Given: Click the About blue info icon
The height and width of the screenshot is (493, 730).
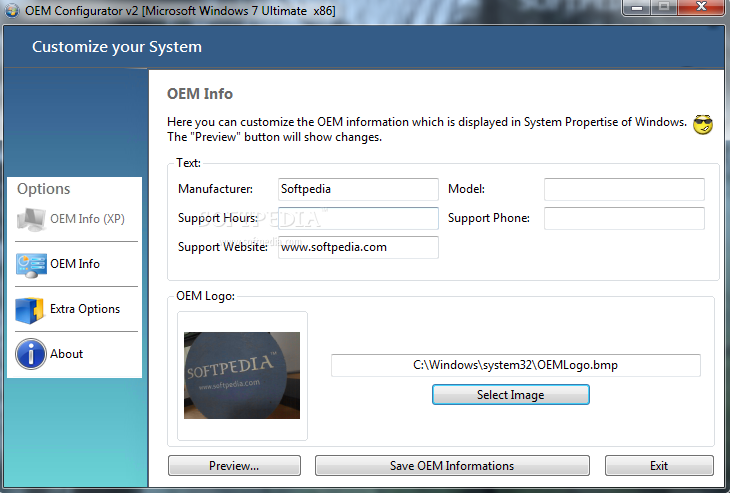Looking at the screenshot, I should click(x=31, y=354).
